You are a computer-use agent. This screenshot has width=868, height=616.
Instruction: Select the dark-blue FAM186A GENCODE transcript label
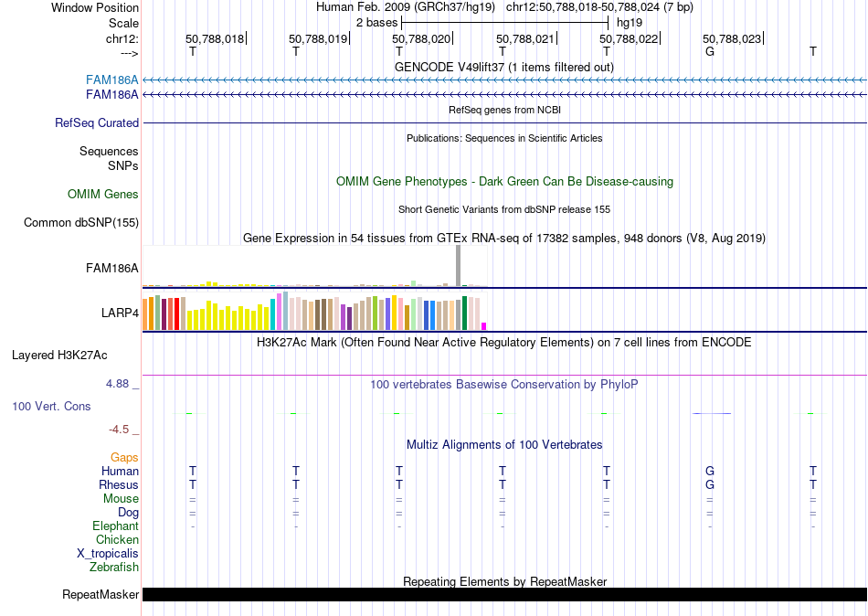111,95
